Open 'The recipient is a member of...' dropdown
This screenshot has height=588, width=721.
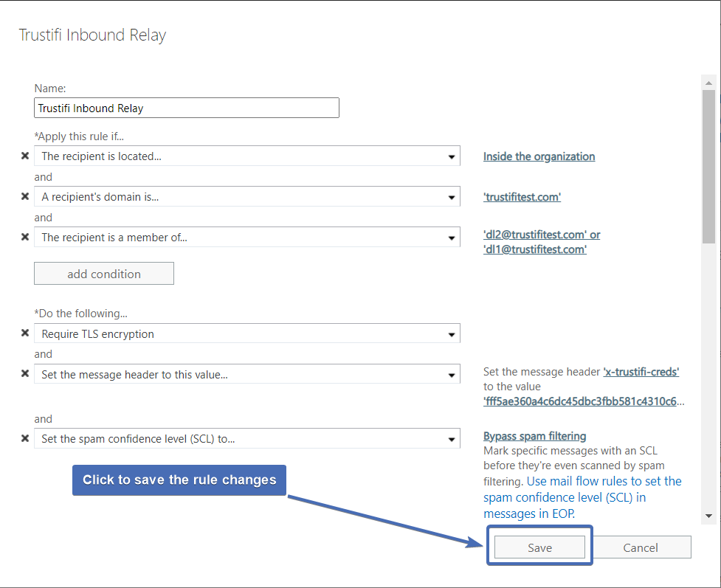pyautogui.click(x=247, y=238)
